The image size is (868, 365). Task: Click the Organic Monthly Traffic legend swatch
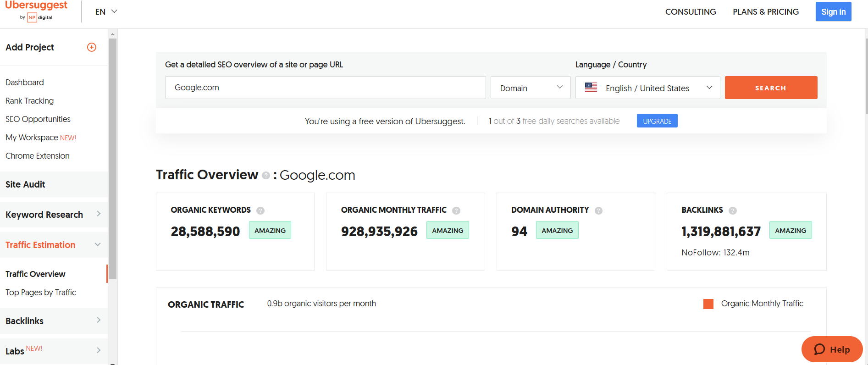click(x=708, y=304)
